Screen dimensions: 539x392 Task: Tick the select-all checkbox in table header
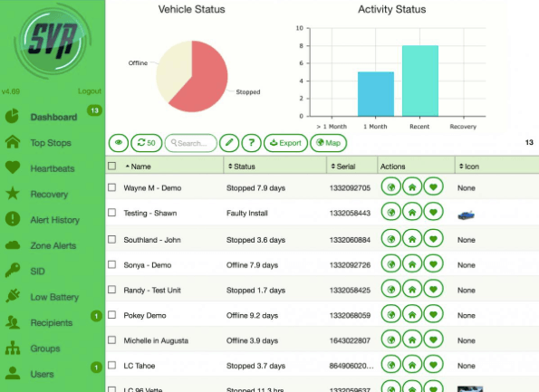(x=112, y=167)
